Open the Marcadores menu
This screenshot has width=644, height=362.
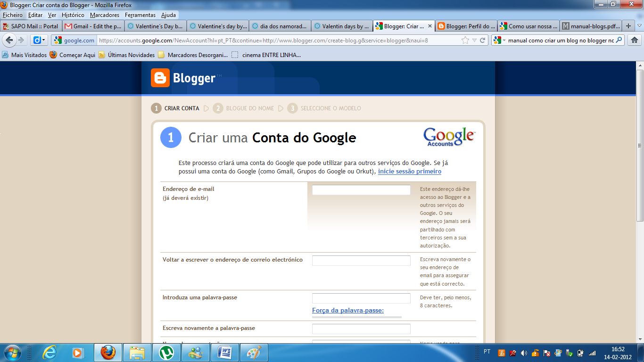[x=105, y=15]
